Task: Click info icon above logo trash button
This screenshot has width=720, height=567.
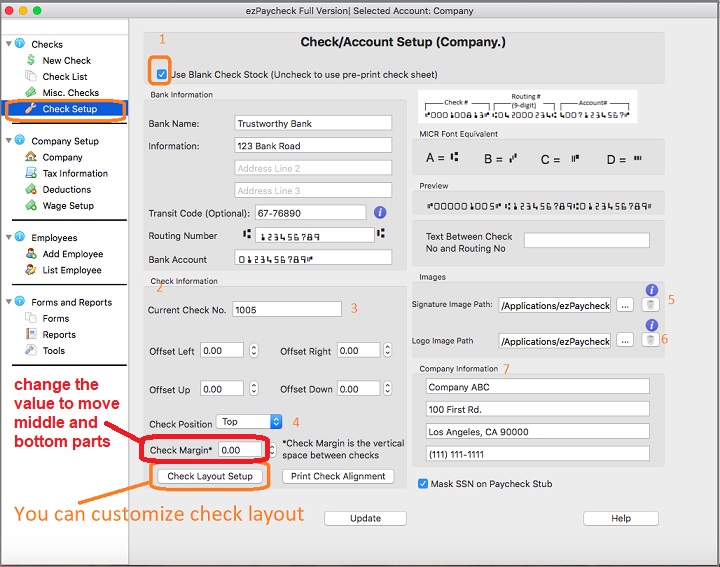Action: (652, 325)
